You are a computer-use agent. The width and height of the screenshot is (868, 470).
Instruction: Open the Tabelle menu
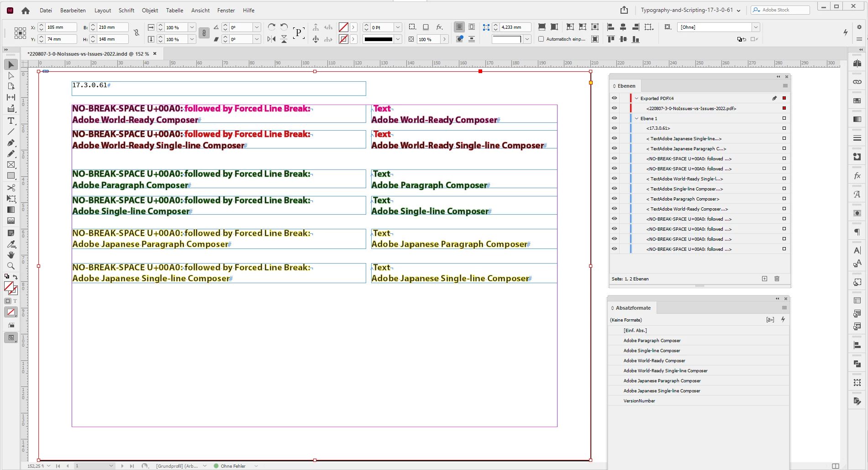[x=174, y=10]
